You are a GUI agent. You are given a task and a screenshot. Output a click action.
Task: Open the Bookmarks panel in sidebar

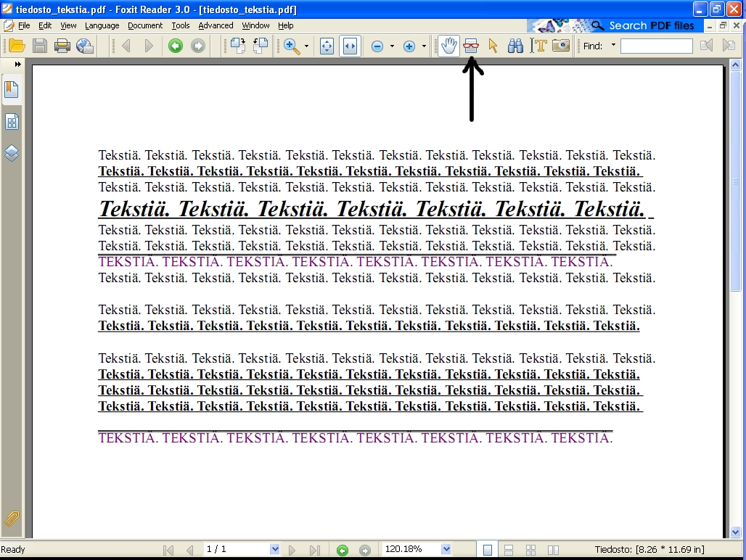pyautogui.click(x=12, y=90)
